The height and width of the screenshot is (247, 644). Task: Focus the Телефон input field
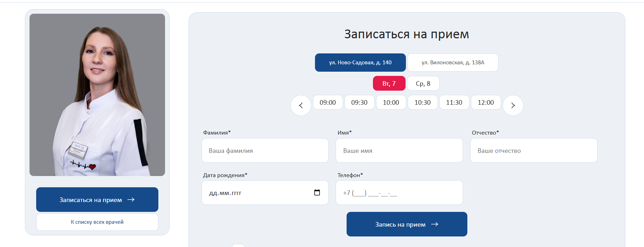pos(399,193)
